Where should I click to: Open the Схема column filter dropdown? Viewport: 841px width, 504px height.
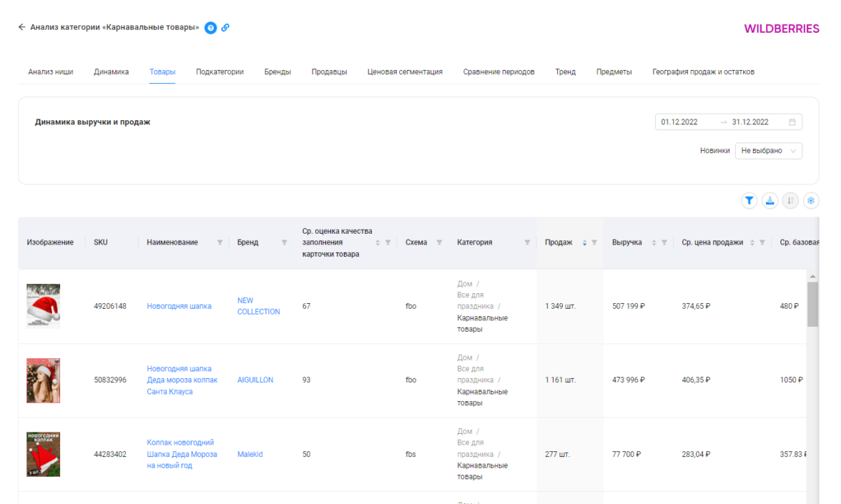click(439, 242)
